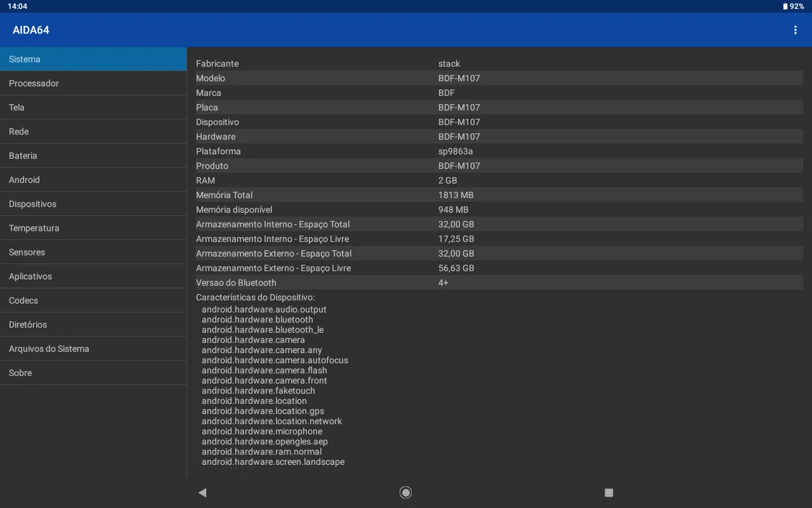Select the 'Armazenamento Interno - Espaço Total' label
The image size is (812, 508).
[x=273, y=224]
